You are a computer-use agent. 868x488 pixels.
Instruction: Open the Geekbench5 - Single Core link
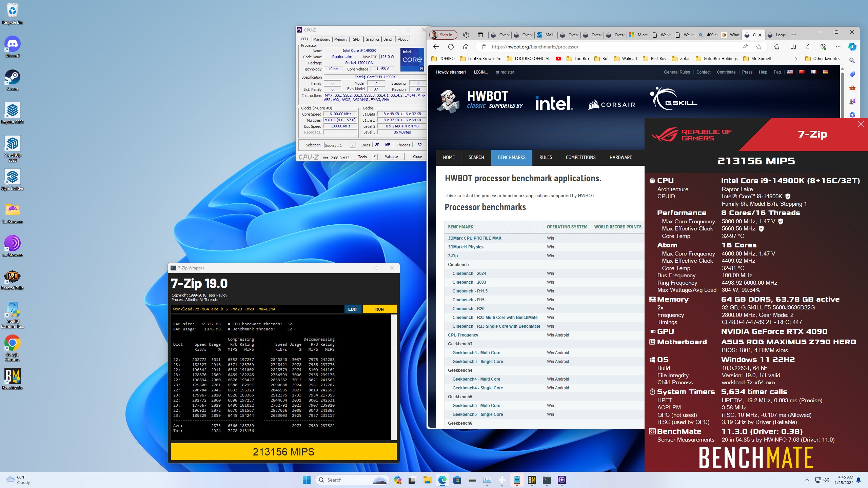477,414
